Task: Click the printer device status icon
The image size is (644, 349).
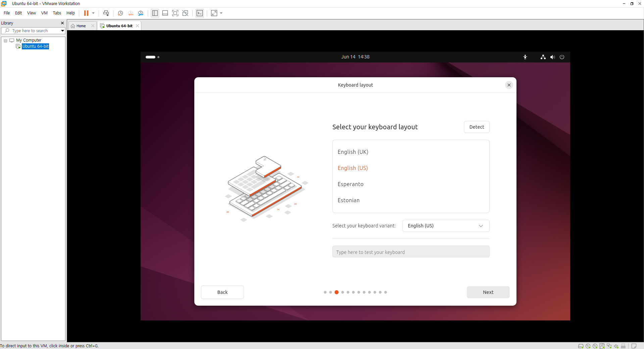Action: pyautogui.click(x=623, y=346)
